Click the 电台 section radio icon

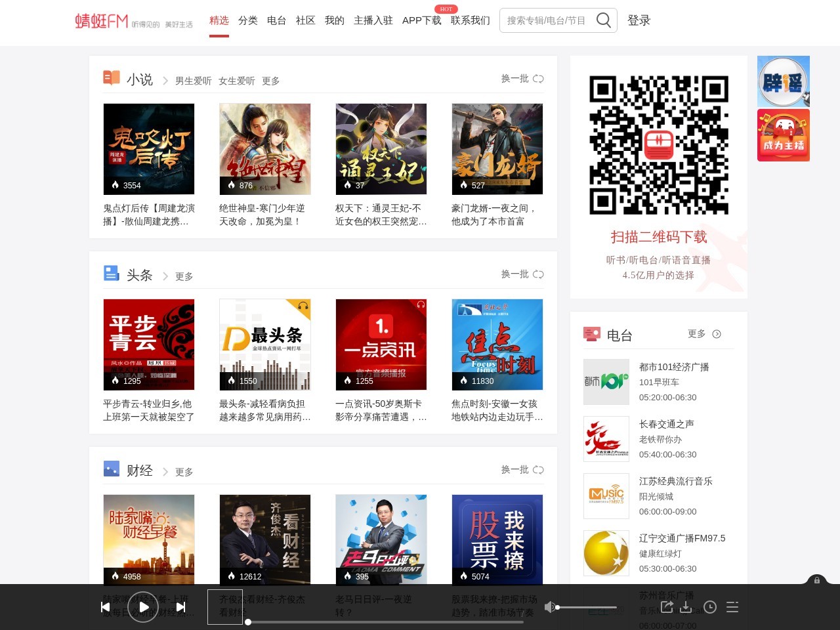pos(592,334)
